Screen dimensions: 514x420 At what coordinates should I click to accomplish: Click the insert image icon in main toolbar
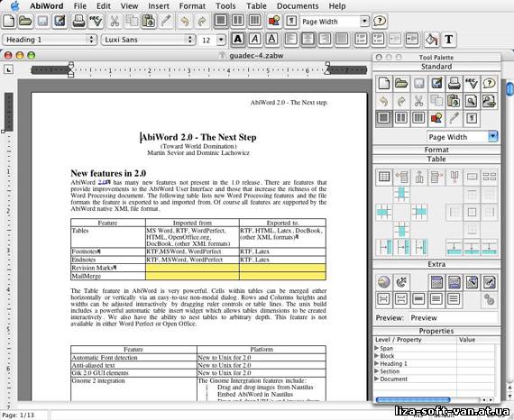[x=274, y=22]
